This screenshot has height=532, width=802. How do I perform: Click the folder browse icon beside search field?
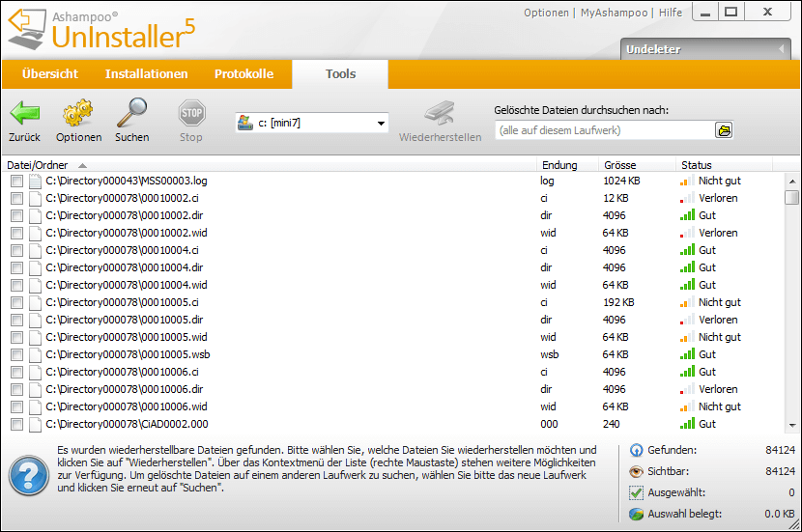click(x=723, y=130)
